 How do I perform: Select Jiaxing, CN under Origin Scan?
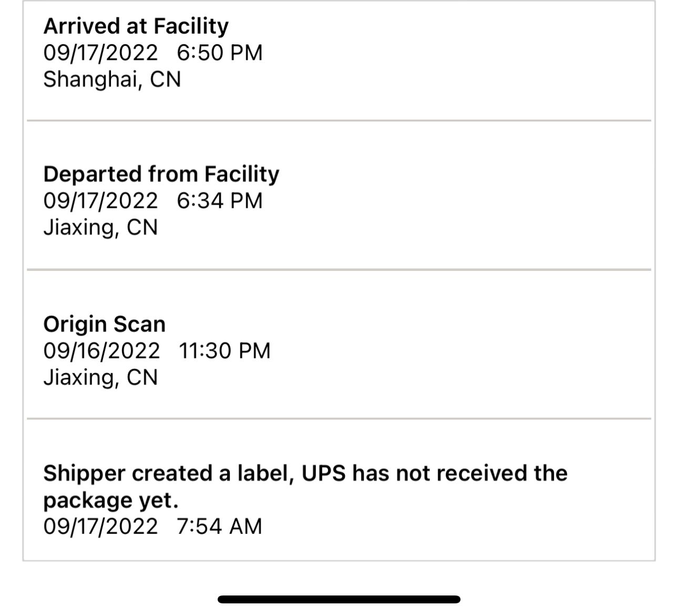(100, 378)
